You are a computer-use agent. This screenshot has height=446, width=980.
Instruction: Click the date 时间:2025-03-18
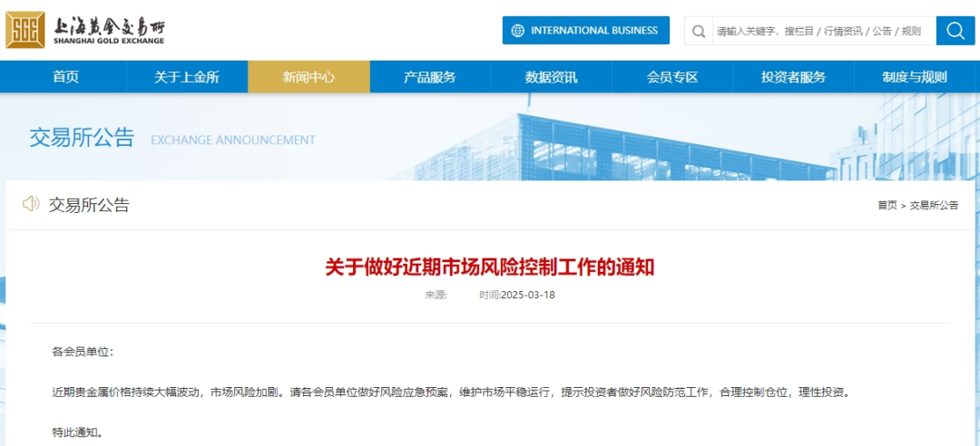517,295
